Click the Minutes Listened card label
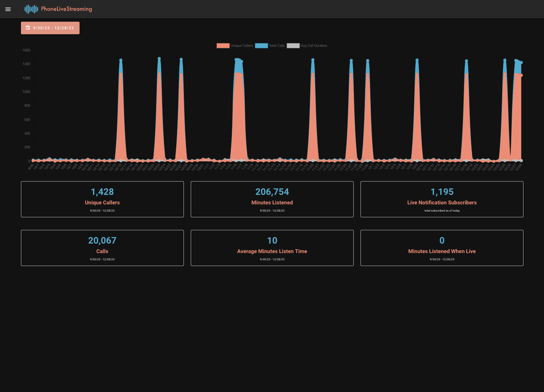544x392 pixels. [272, 202]
